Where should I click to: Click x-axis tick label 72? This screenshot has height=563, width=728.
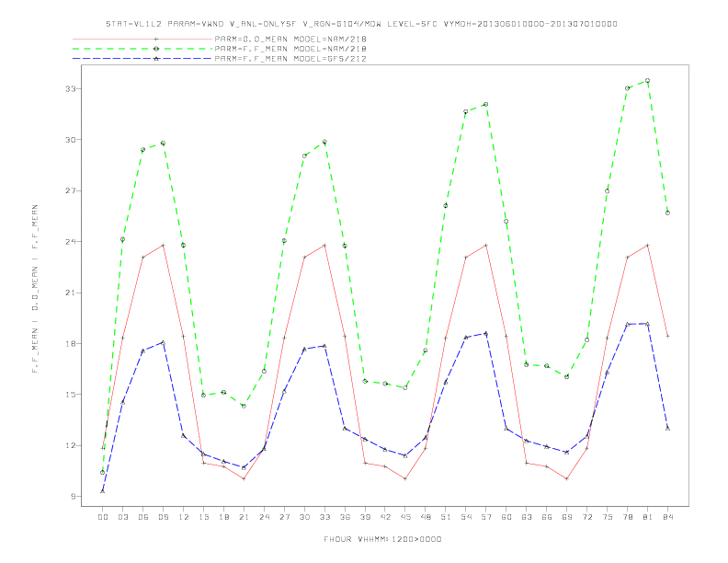[x=586, y=517]
